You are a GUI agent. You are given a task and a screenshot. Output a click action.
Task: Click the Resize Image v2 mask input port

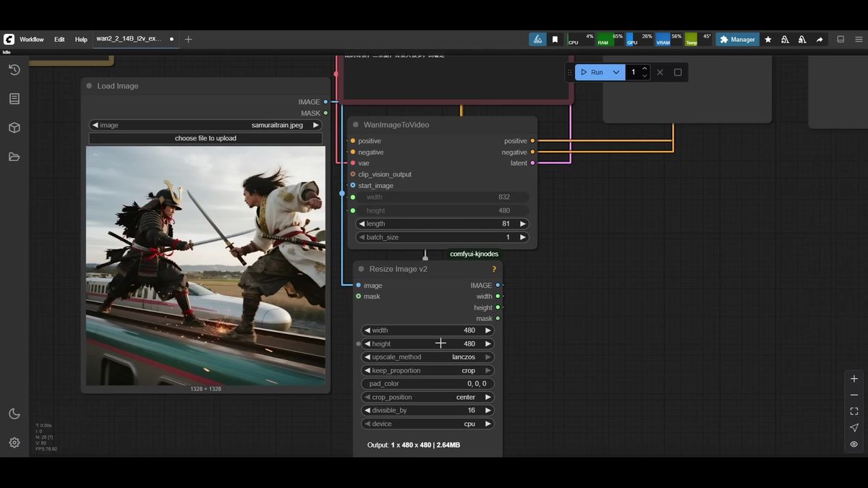pos(358,296)
